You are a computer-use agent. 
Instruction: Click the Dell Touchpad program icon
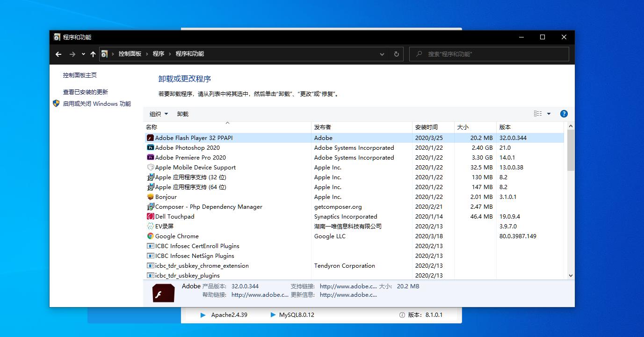(x=151, y=216)
